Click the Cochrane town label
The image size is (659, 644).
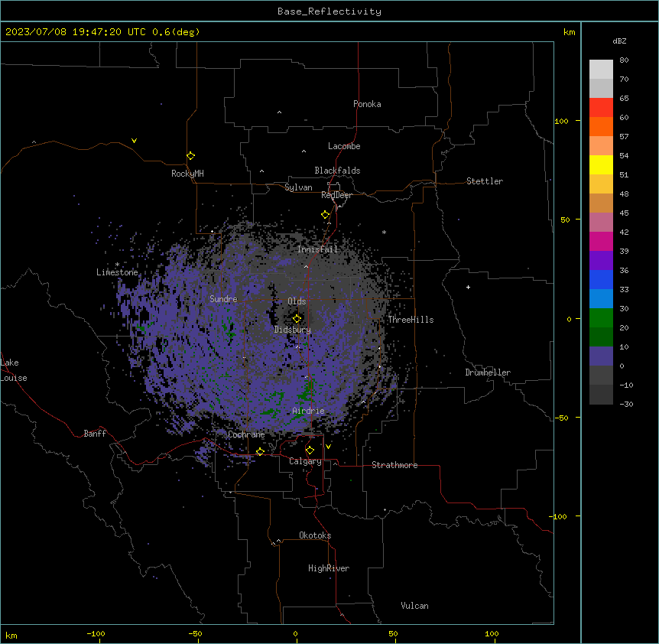click(246, 434)
